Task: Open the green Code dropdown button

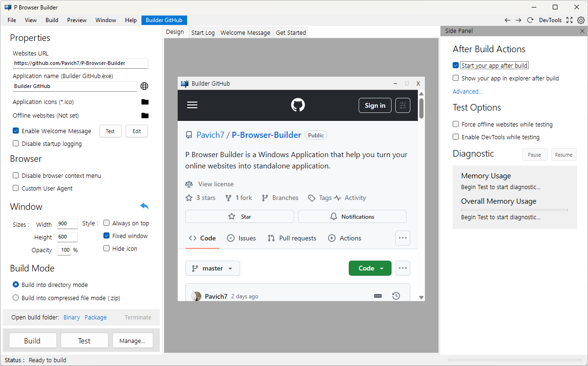Action: [370, 268]
